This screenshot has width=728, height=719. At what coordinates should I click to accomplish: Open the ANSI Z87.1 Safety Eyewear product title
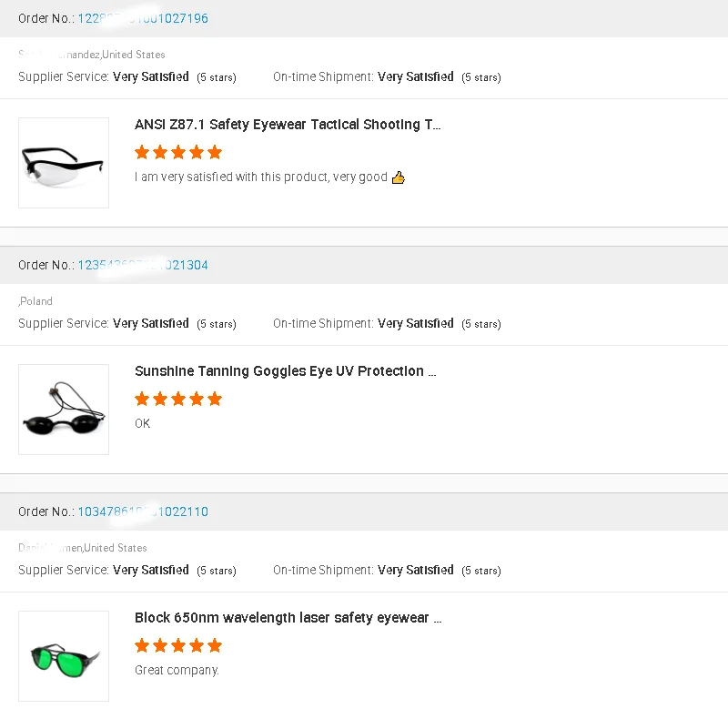tap(288, 125)
